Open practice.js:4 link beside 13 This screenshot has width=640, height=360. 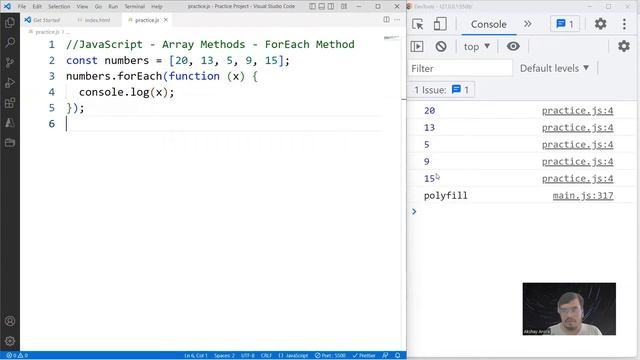[578, 128]
